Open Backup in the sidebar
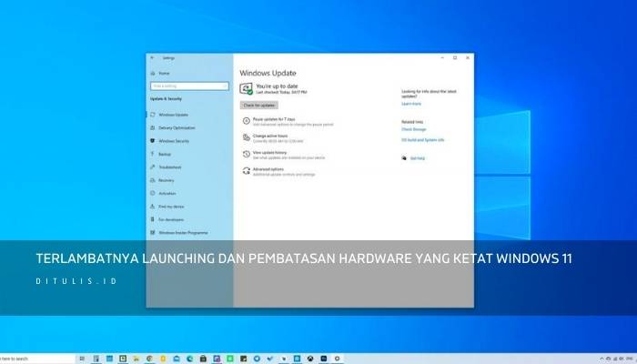Screen dimensions: 637x364 click(160, 154)
